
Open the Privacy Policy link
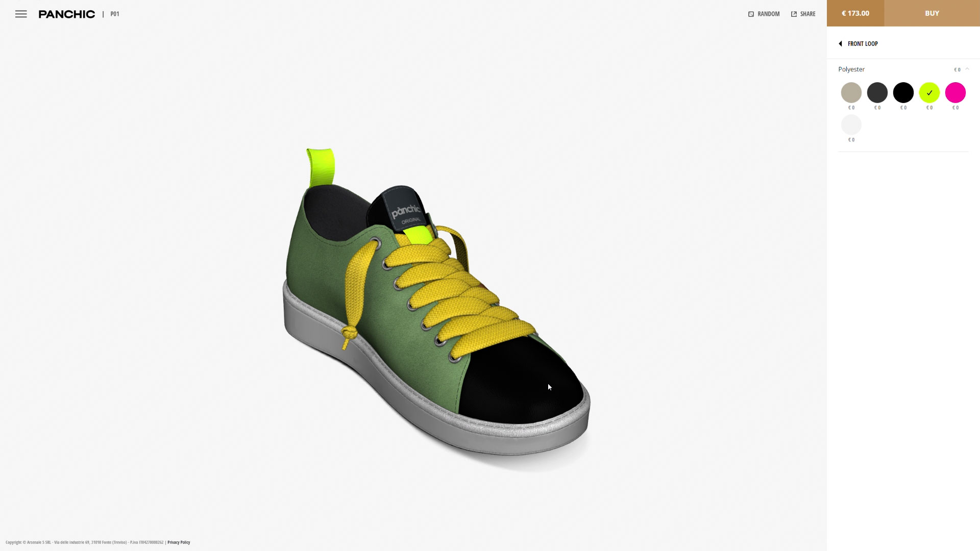coord(179,542)
